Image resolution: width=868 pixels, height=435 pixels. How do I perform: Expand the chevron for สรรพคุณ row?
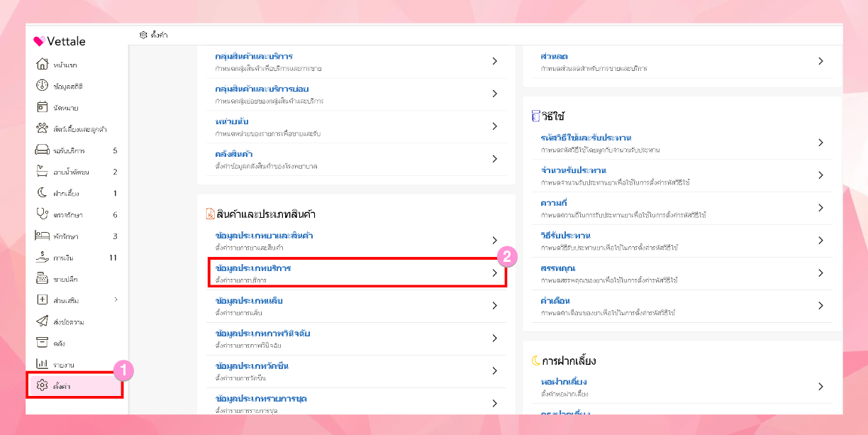(820, 273)
